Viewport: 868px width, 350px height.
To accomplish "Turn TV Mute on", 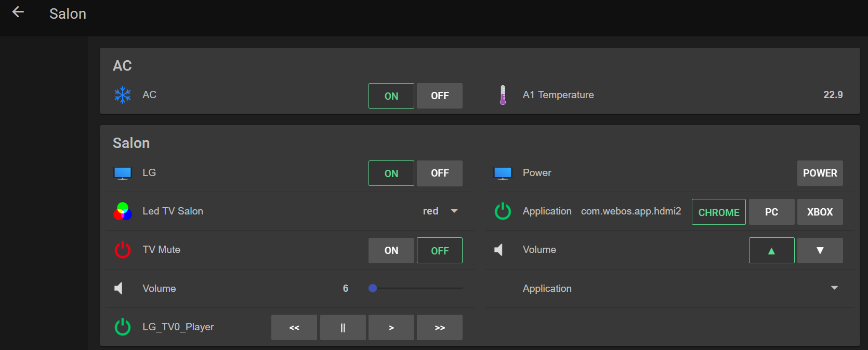I will 391,250.
